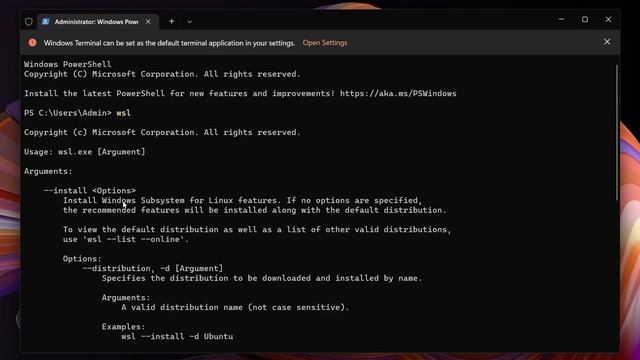Click the shield icon beside the tab
The width and height of the screenshot is (640, 360).
29,22
